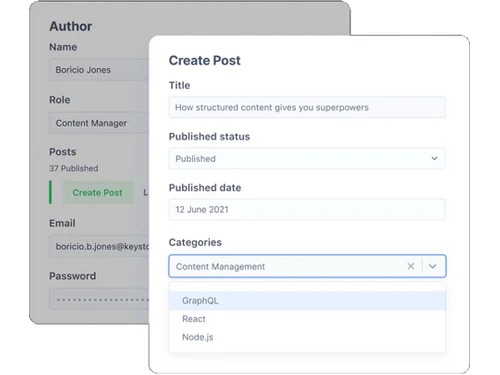This screenshot has width=500, height=375.
Task: Click the Create Post button in the Author panel
Action: click(98, 193)
